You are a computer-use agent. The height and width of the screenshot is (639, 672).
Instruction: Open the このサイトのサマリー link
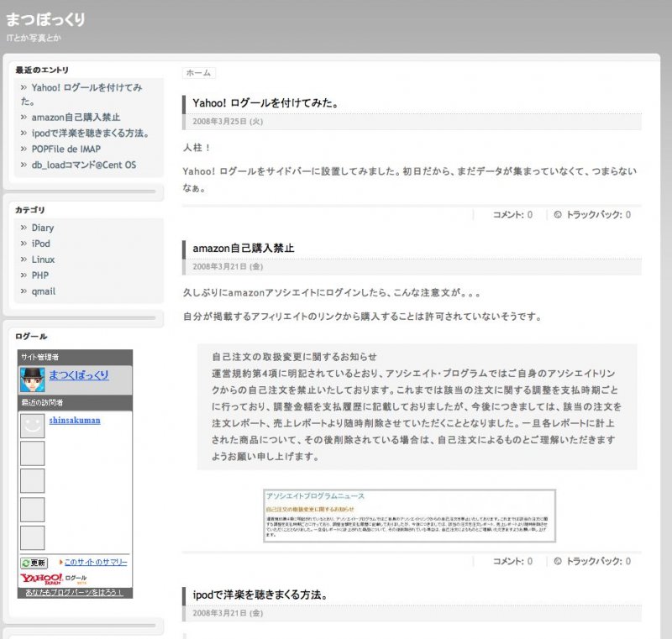point(96,563)
